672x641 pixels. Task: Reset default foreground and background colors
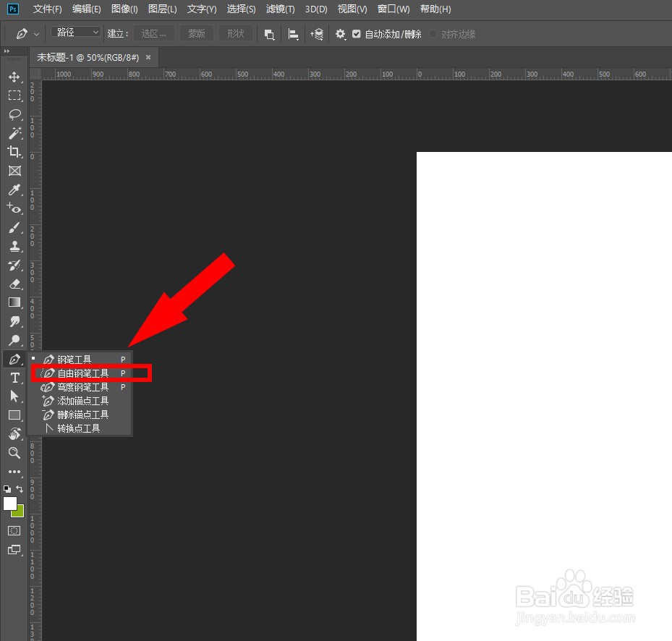[x=7, y=489]
